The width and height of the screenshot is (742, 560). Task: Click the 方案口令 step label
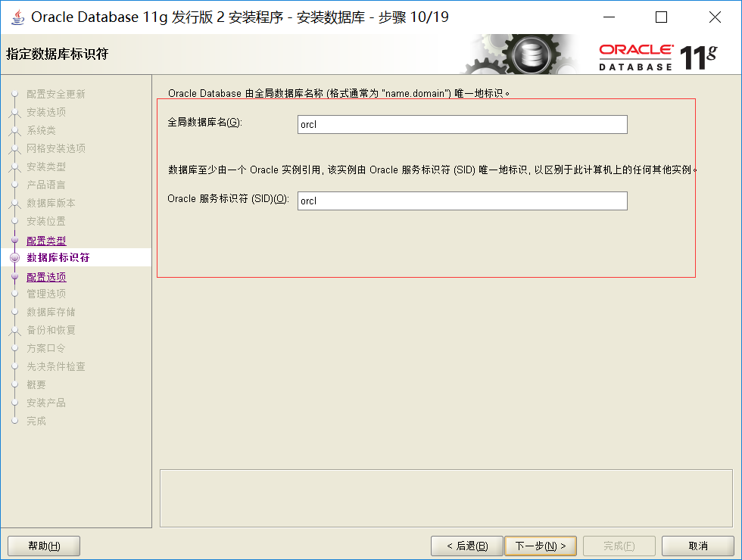click(46, 349)
